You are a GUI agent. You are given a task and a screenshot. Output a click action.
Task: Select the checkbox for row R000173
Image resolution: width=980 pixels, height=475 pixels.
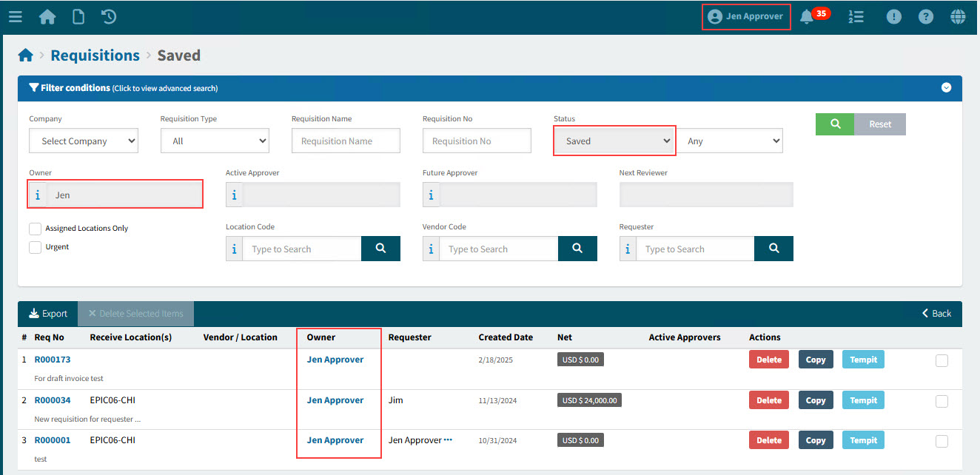tap(942, 361)
